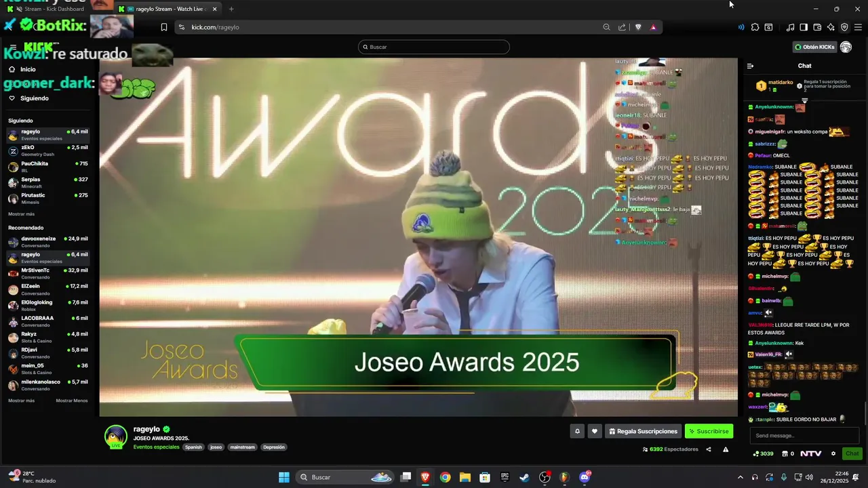This screenshot has height=488, width=868.
Task: Open the Brave Wallet icon
Action: (817, 27)
